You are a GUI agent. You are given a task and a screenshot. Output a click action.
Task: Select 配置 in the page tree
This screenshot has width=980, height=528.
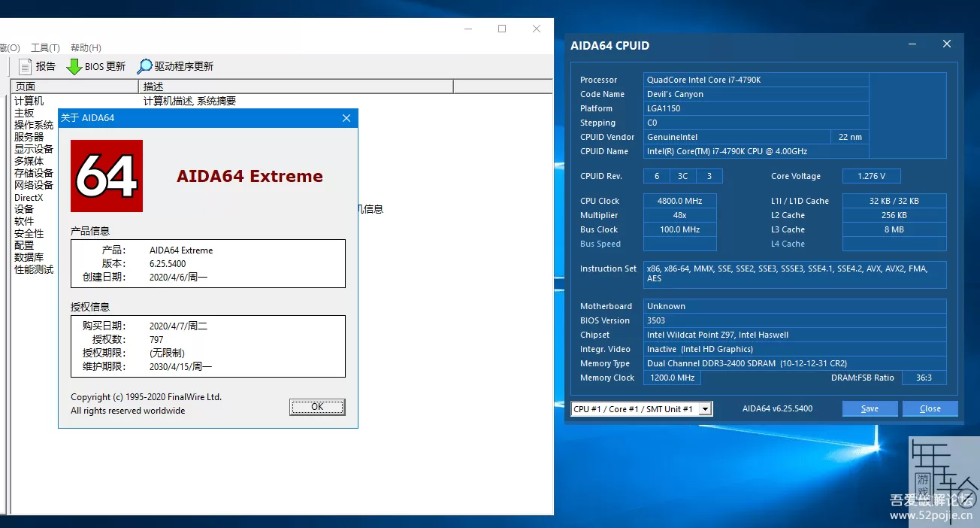tap(24, 245)
